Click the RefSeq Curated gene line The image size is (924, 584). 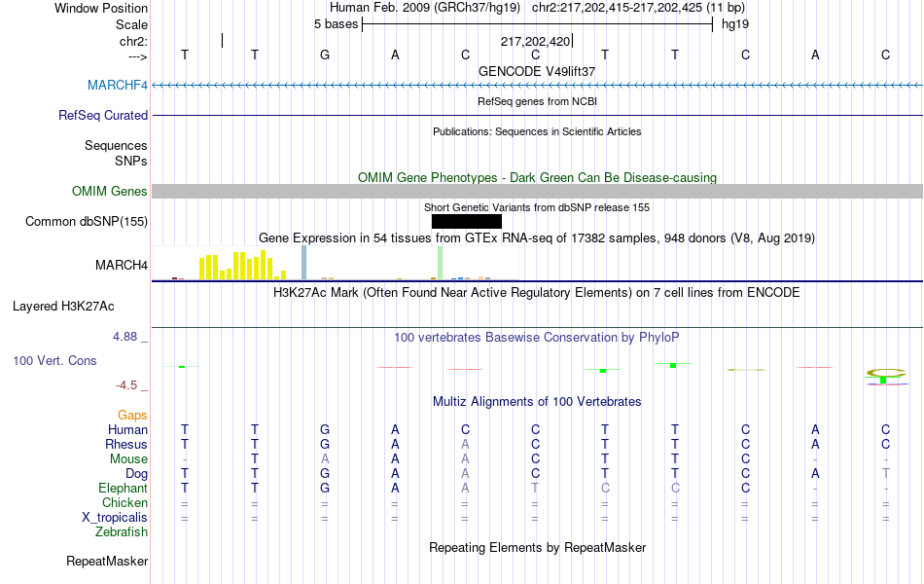[537, 116]
